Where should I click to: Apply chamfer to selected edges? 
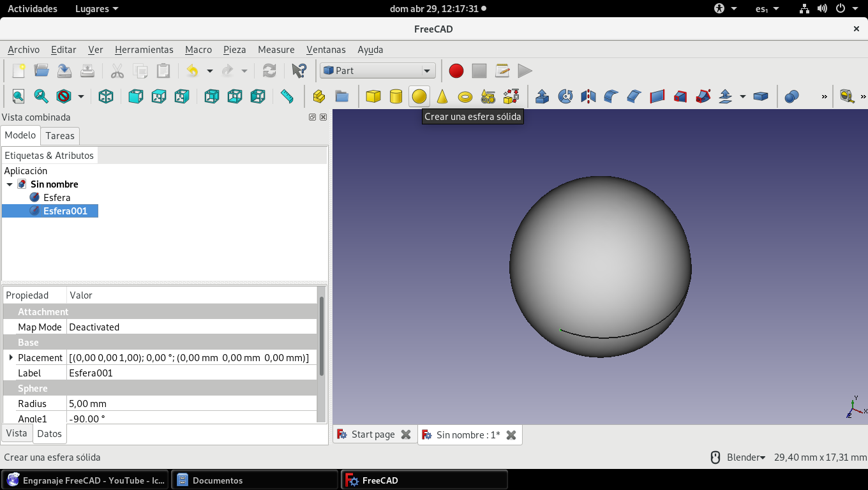pos(634,96)
